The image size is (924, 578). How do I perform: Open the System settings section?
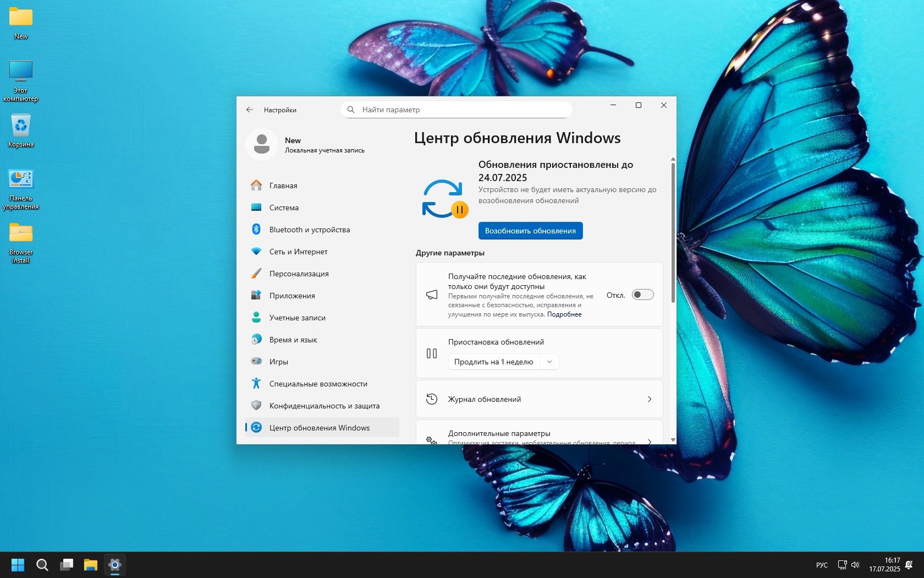(284, 208)
